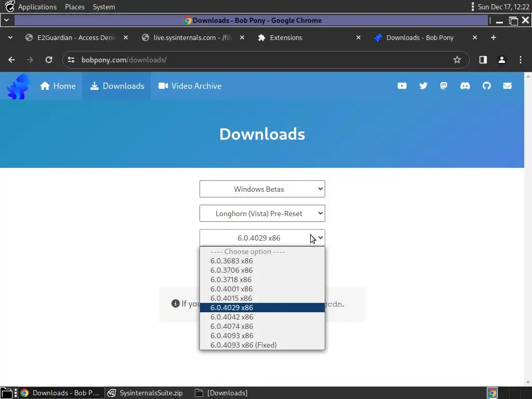
Task: Choose 6.0.4042 x86 from the list
Action: pos(262,317)
